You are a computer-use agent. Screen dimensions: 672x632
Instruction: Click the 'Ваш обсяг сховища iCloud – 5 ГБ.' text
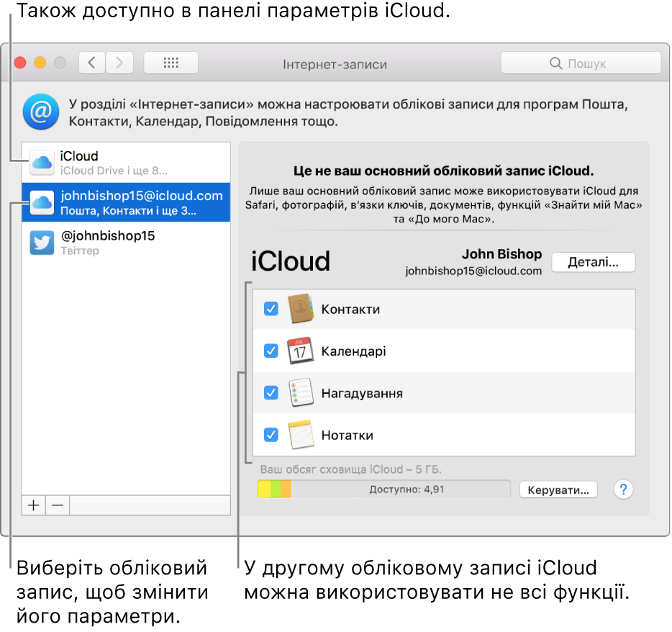pyautogui.click(x=350, y=469)
